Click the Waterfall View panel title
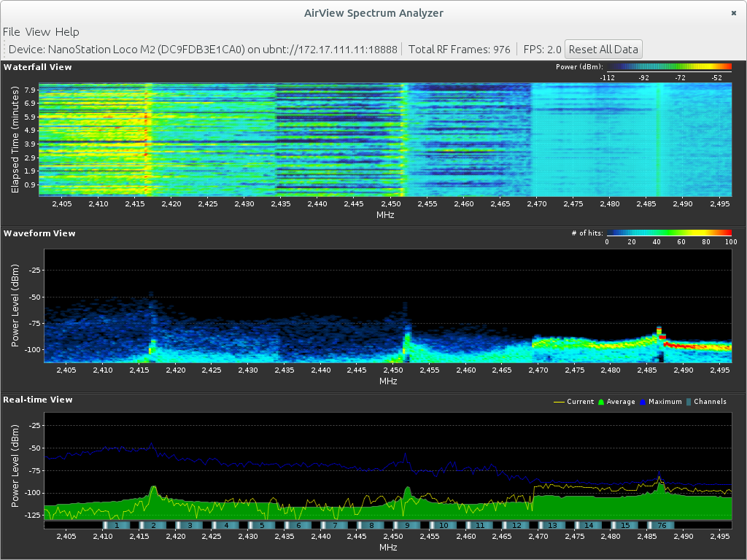This screenshot has width=747, height=560. (x=38, y=67)
